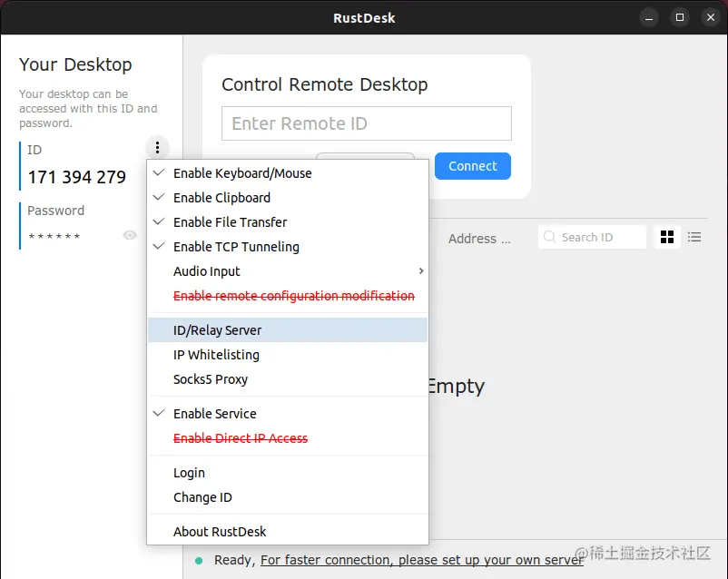
Task: Open Socks5 Proxy menu entry
Action: tap(288, 379)
